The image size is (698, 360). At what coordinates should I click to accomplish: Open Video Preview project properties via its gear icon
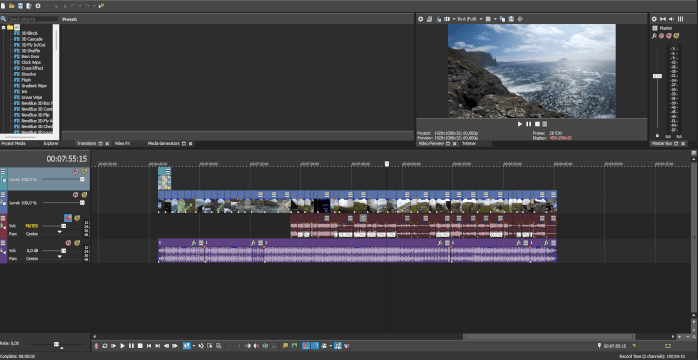421,19
